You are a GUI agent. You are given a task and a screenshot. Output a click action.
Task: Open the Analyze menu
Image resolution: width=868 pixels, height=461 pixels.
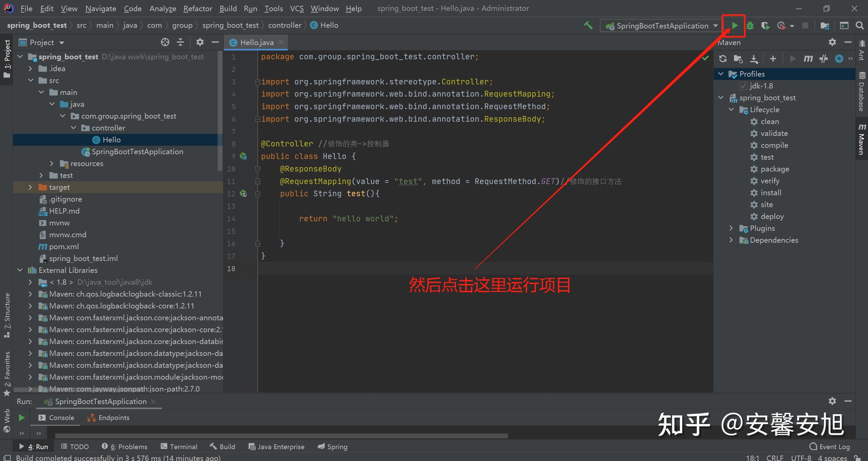(x=163, y=8)
